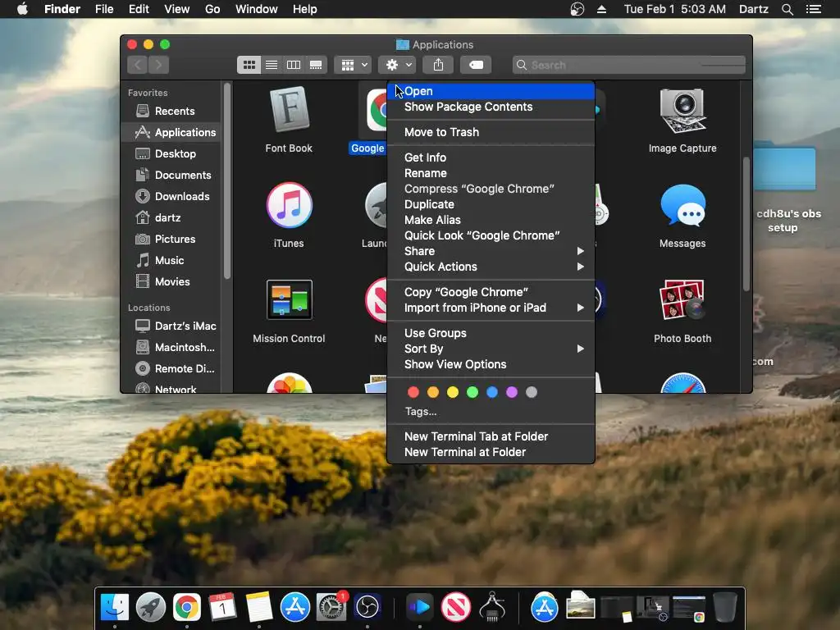The height and width of the screenshot is (630, 840).
Task: Open the Go menu in menu bar
Action: pyautogui.click(x=212, y=9)
